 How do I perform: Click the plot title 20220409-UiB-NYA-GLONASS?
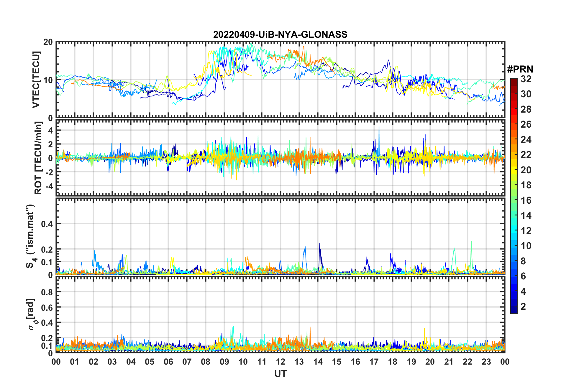[280, 34]
